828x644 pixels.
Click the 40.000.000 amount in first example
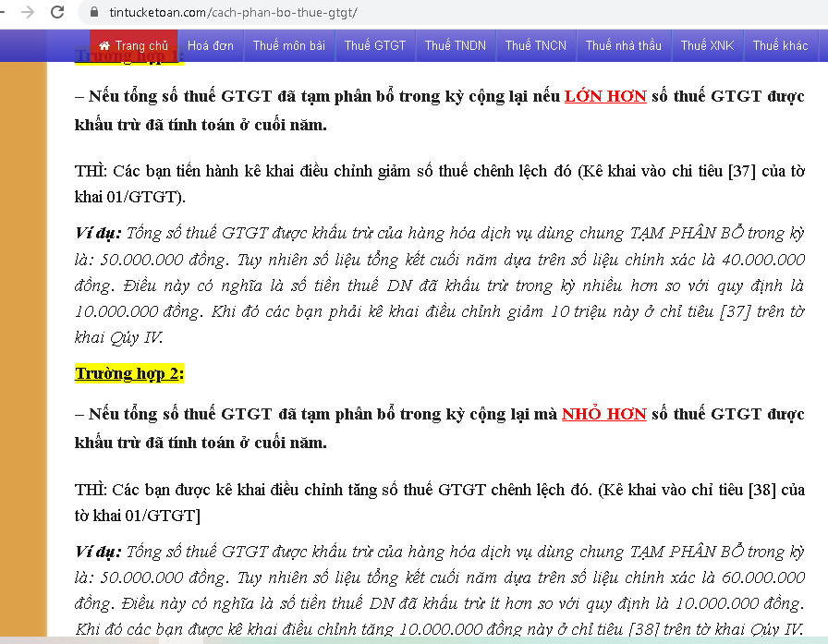763,260
